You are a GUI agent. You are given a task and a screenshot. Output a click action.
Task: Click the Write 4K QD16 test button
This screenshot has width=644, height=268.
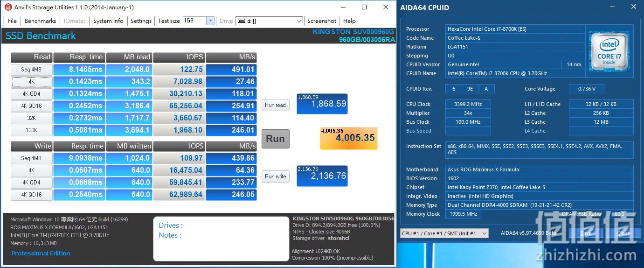[31, 195]
